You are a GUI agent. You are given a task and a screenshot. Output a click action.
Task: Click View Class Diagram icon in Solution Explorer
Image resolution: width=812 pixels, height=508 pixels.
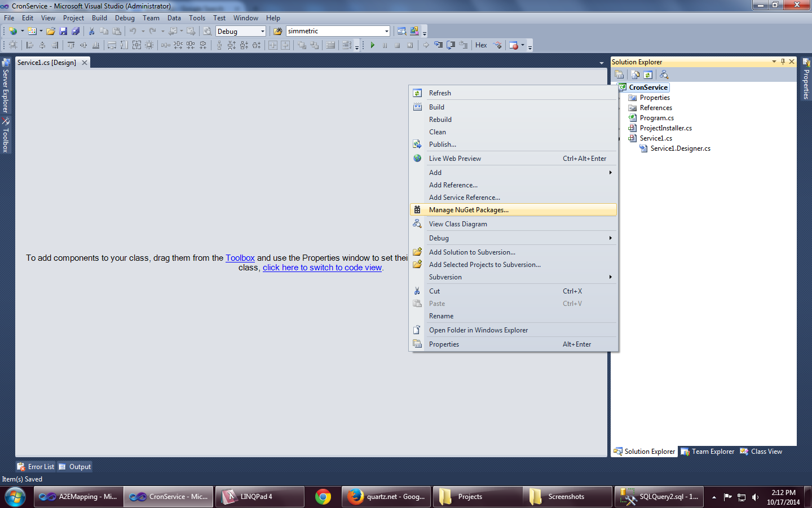[x=664, y=75]
